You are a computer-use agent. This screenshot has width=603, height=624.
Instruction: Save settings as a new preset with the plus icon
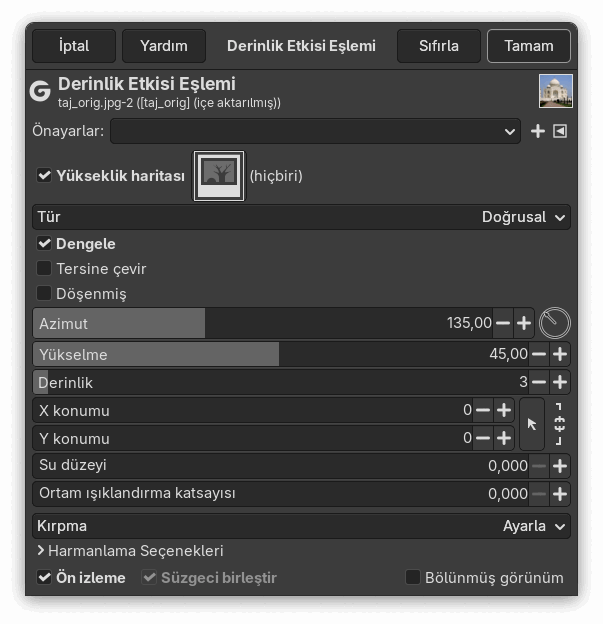[x=537, y=131]
